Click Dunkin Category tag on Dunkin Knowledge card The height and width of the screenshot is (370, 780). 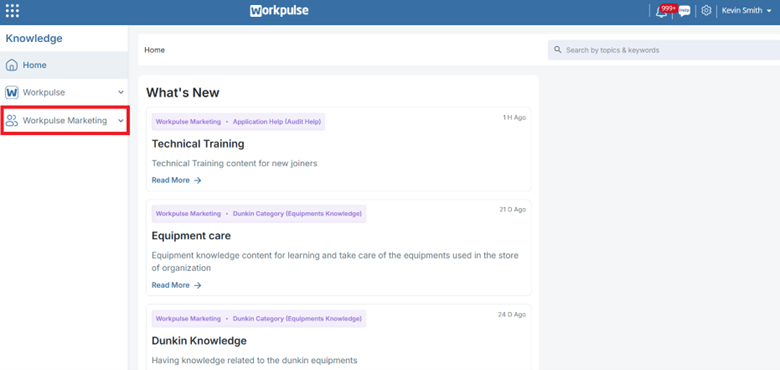(x=297, y=319)
